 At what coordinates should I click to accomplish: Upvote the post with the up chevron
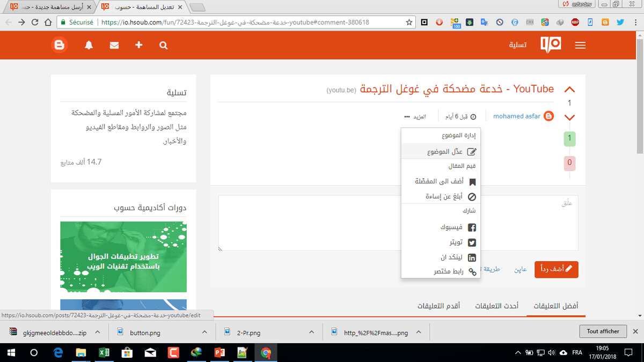tap(569, 90)
